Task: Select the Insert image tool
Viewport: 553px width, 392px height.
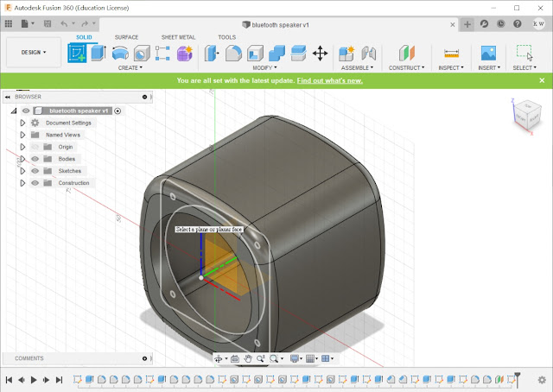Action: (x=488, y=54)
